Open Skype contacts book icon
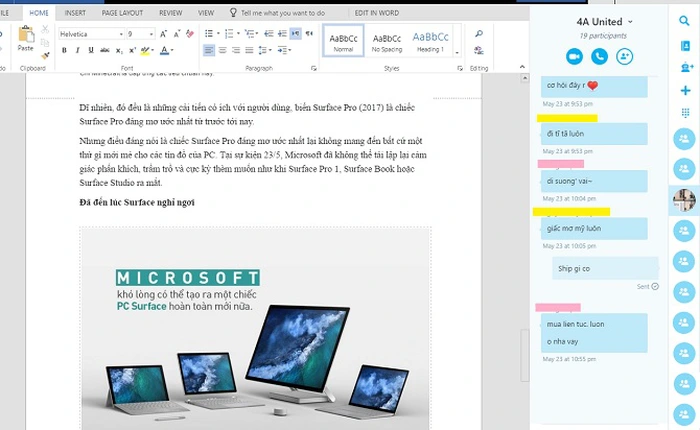This screenshot has width=700, height=430. tap(685, 46)
